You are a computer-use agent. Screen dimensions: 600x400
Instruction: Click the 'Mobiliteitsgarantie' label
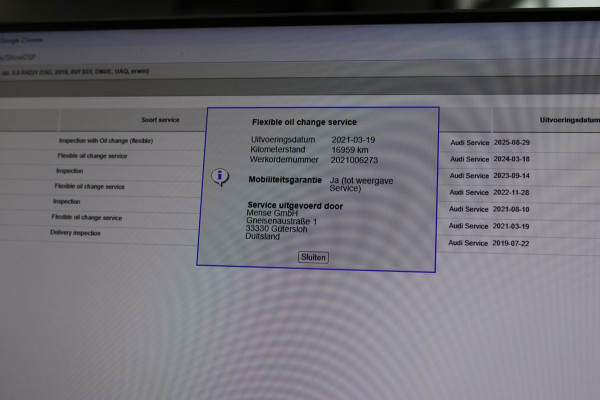click(x=285, y=180)
